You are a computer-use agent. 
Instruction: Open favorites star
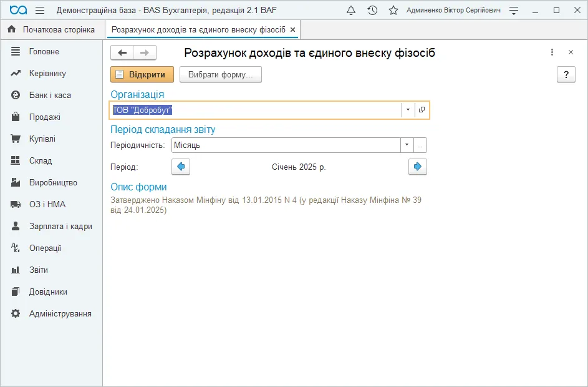tap(393, 10)
